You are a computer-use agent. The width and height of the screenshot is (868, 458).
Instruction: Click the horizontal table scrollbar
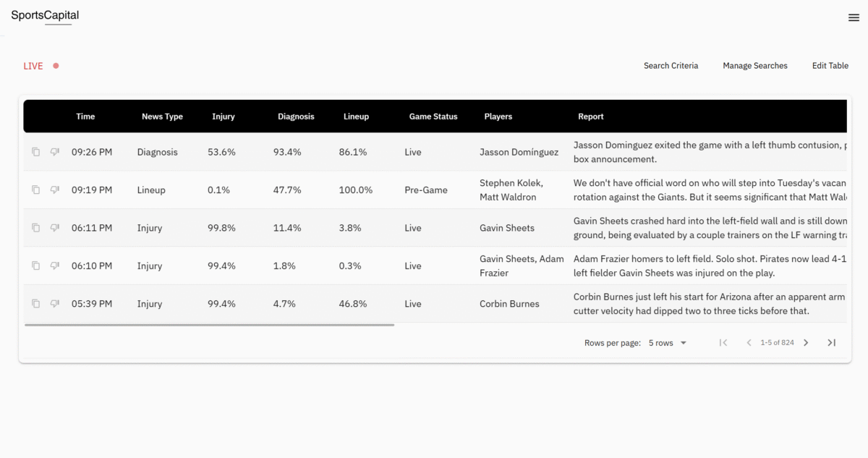[x=210, y=325]
